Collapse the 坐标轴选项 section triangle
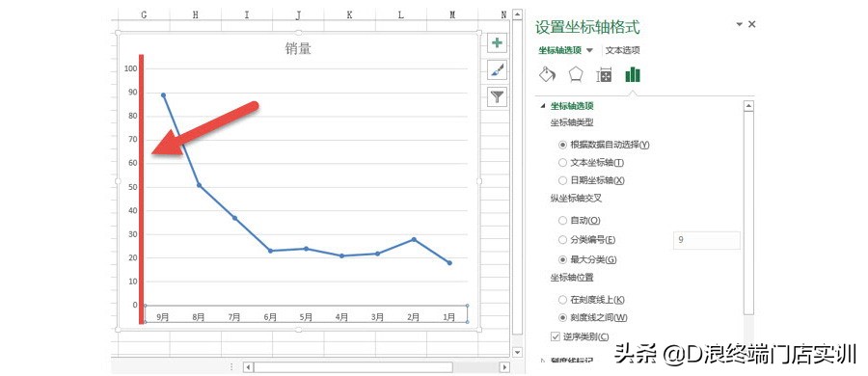Viewport: 868px width, 376px height. tap(542, 106)
